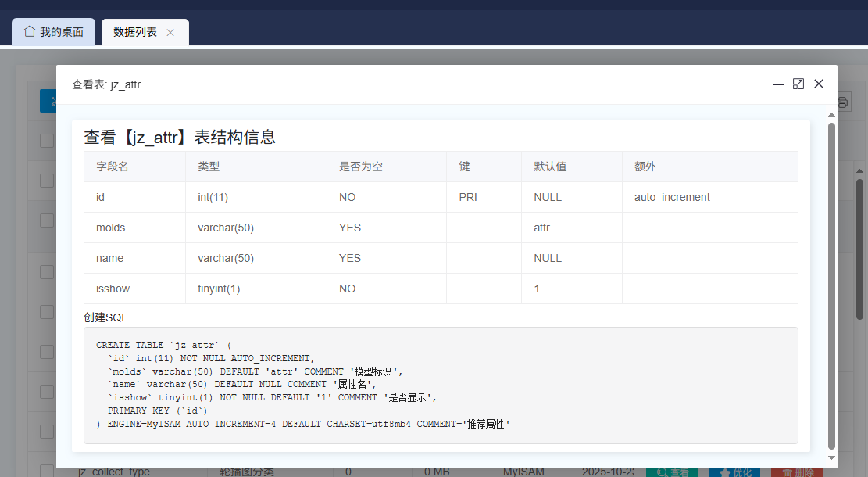Click the auto_increment cell in id row

(672, 197)
